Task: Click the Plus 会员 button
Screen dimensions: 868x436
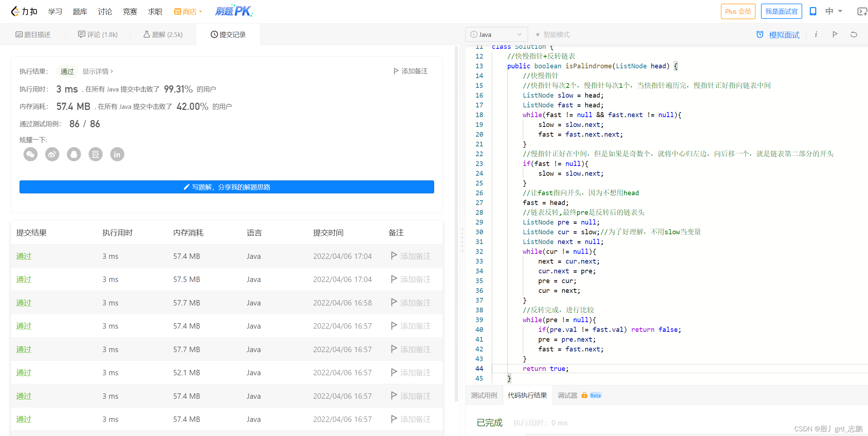Action: point(738,12)
